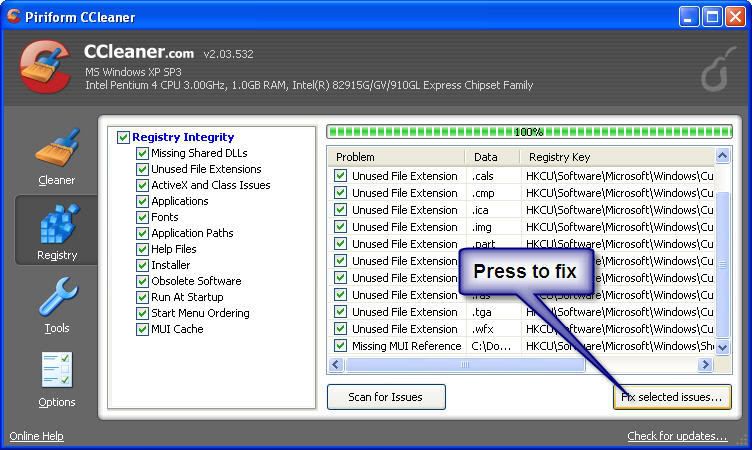Toggle ActiveX and Class Issues checkbox

tap(142, 185)
